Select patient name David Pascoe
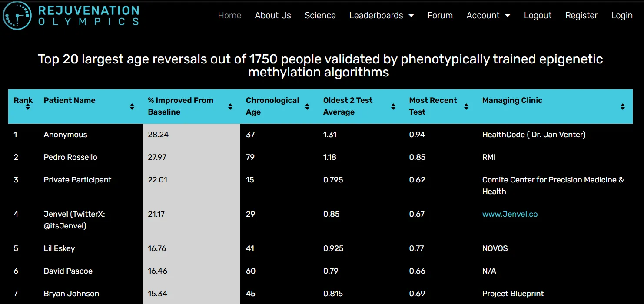Image resolution: width=644 pixels, height=304 pixels. pyautogui.click(x=68, y=271)
